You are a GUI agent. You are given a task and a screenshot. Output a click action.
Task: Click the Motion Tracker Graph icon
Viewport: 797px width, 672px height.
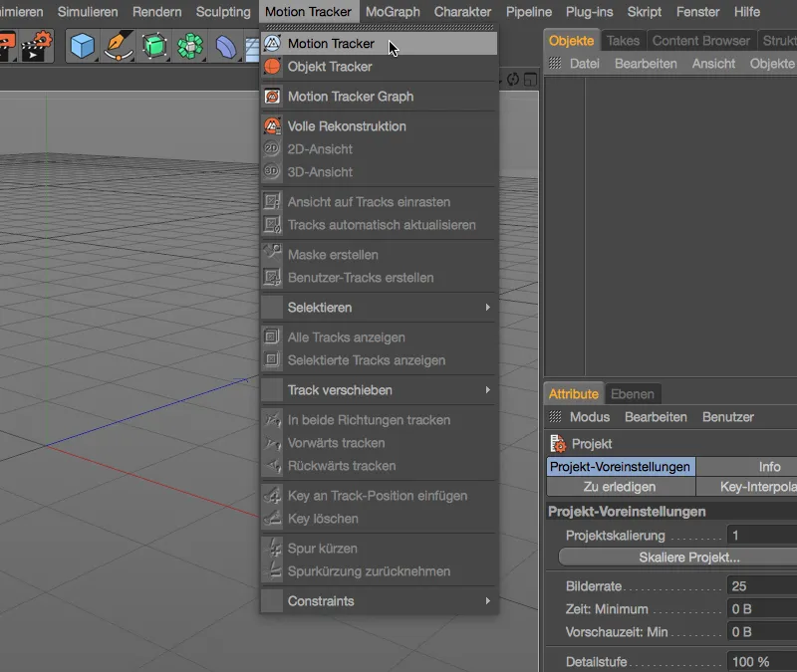coord(272,96)
